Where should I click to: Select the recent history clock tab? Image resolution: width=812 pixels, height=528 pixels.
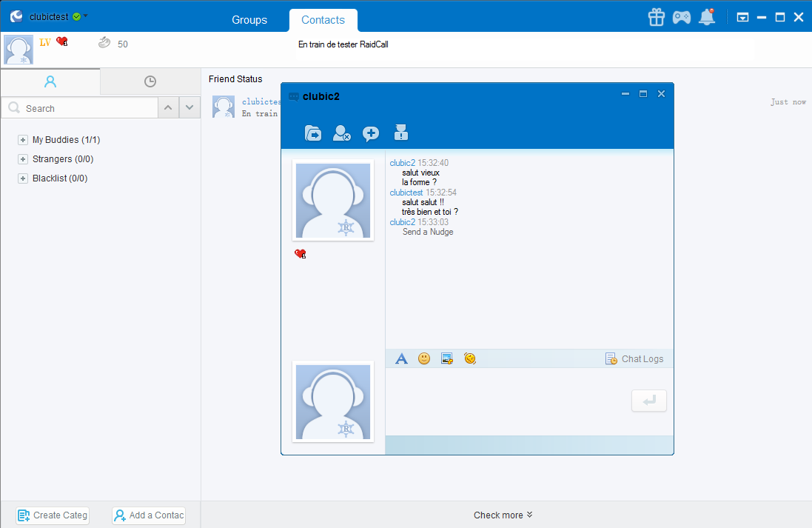click(x=150, y=81)
